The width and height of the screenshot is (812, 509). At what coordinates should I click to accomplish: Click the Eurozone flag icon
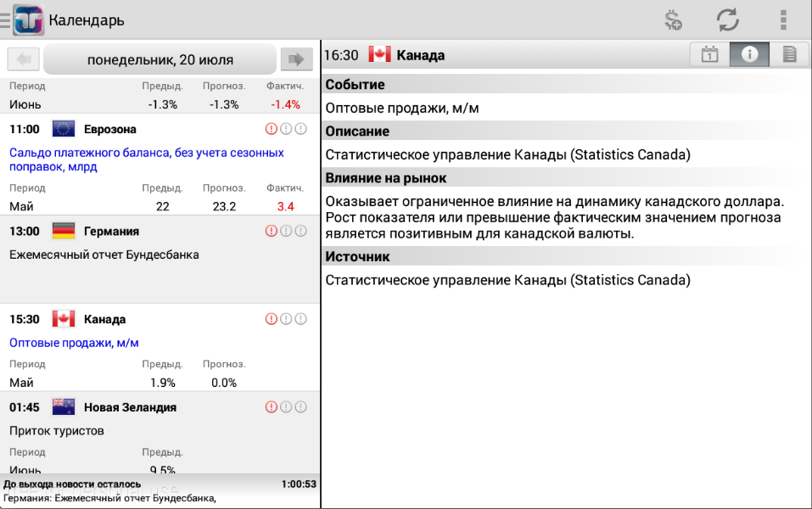tap(64, 129)
